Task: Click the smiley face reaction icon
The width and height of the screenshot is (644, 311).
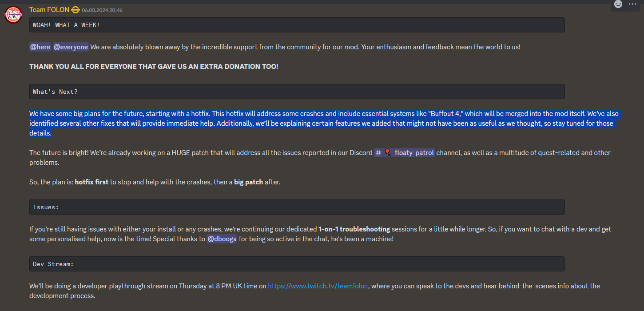Action: point(618,4)
